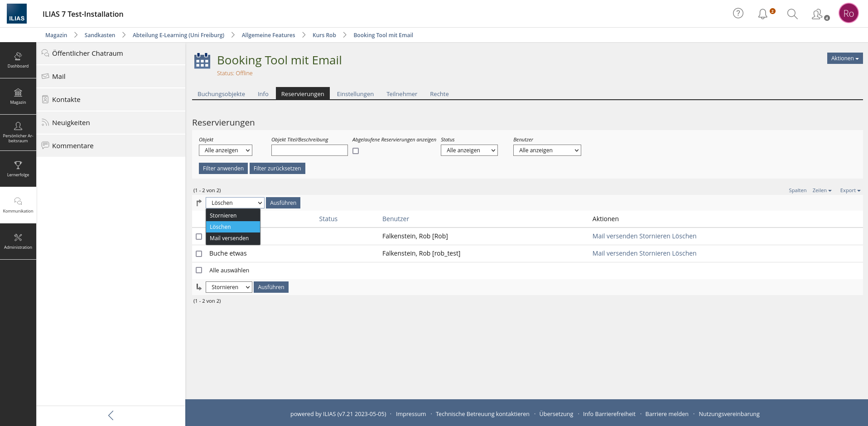The image size is (868, 426).
Task: Switch to the Einstellungen tab
Action: tap(355, 94)
